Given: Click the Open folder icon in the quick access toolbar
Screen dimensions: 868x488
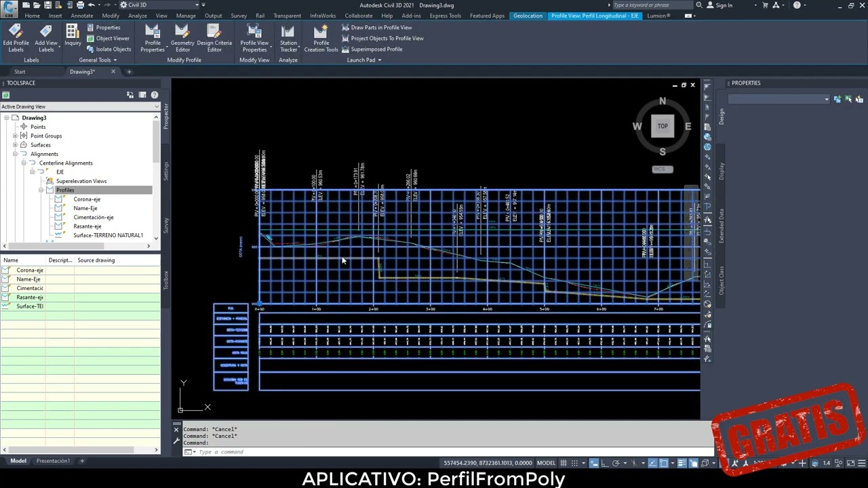Looking at the screenshot, I should (x=37, y=5).
